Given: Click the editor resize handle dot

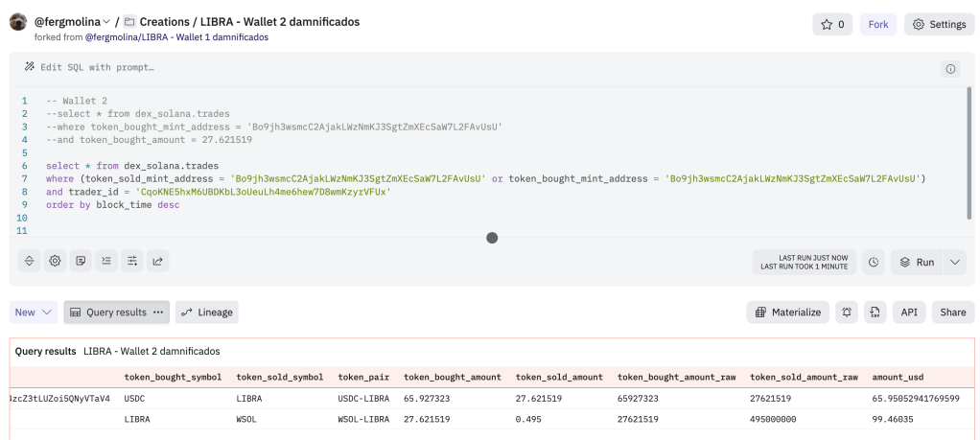Looking at the screenshot, I should pyautogui.click(x=492, y=238).
